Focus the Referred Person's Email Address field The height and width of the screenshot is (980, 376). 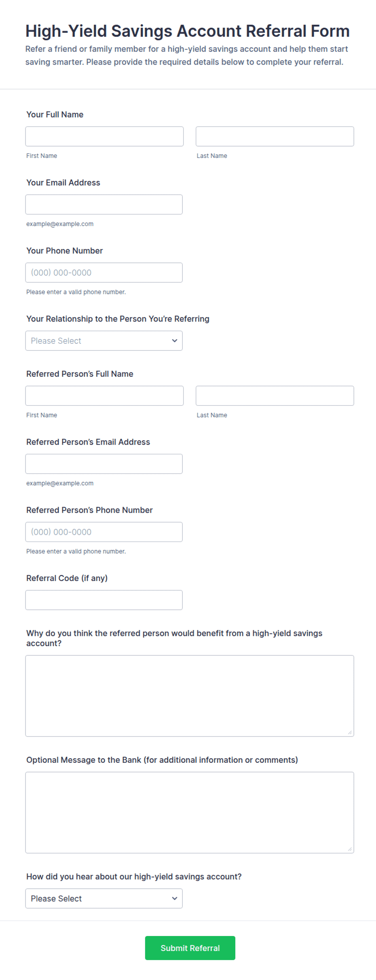[104, 464]
